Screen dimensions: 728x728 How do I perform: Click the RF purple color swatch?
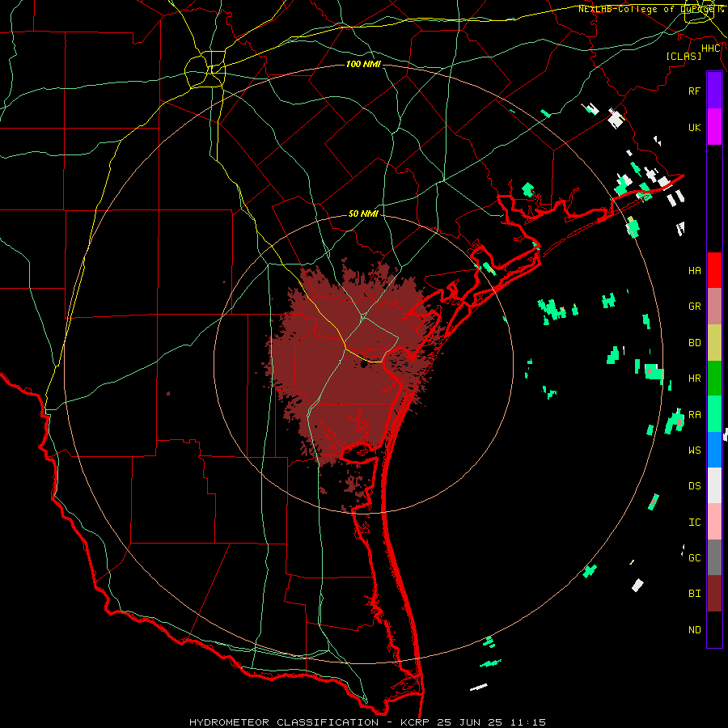[714, 91]
